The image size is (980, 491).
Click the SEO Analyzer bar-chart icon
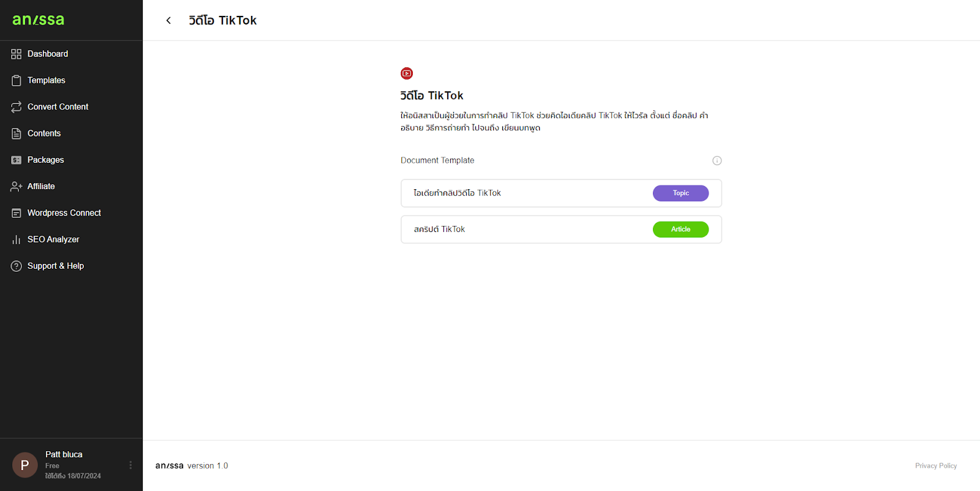coord(17,239)
